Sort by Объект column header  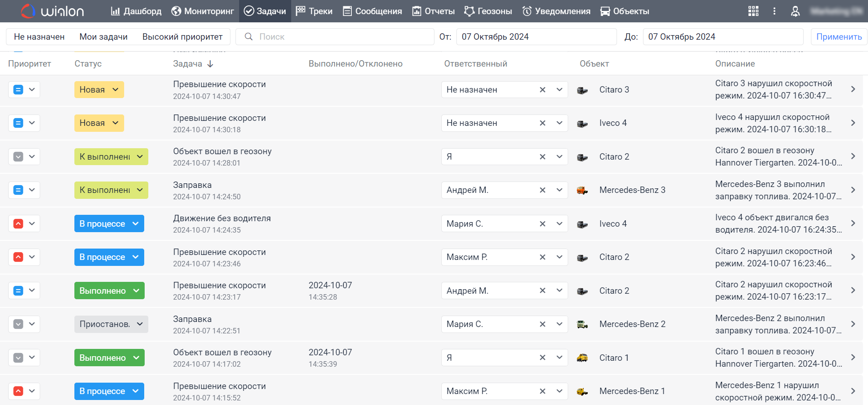click(594, 64)
